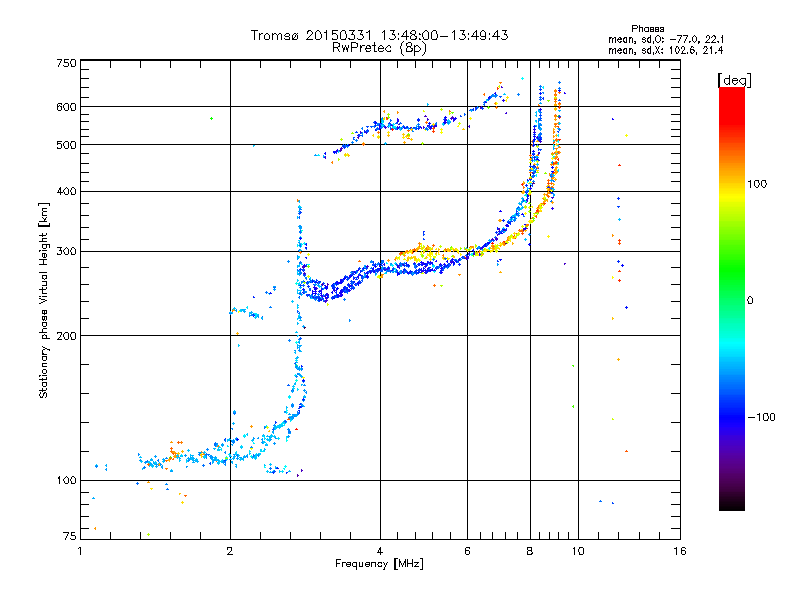Click the 'Phases' header text
This screenshot has width=800, height=600.
[647, 29]
